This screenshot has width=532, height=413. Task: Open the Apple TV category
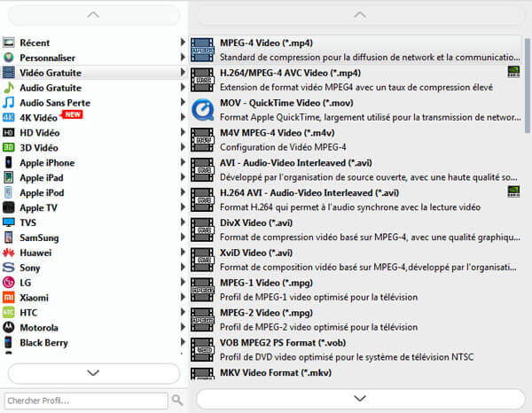click(94, 207)
